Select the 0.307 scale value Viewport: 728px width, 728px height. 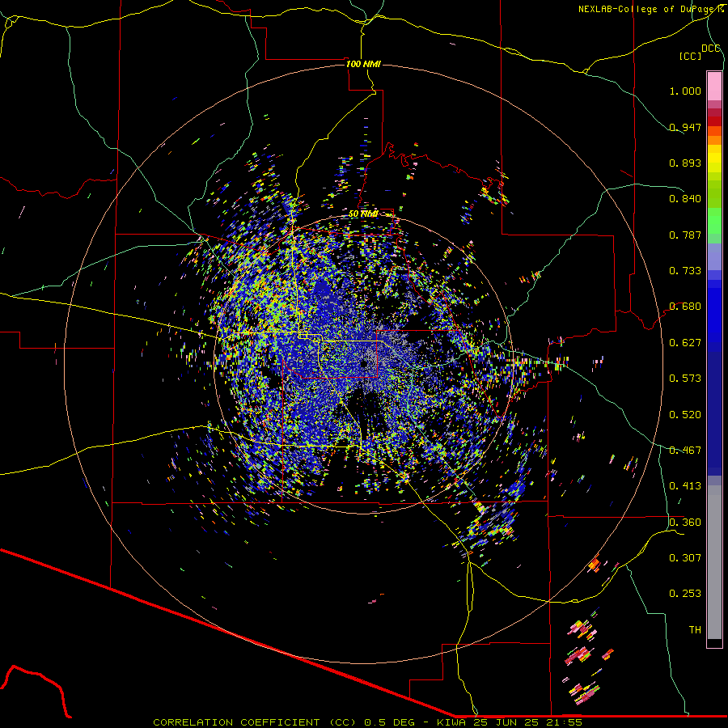(685, 558)
